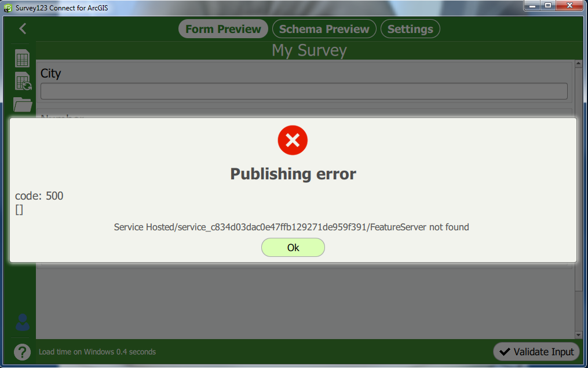Screen dimensions: 588x368
Task: Switch to the Form Preview tab
Action: tap(223, 29)
